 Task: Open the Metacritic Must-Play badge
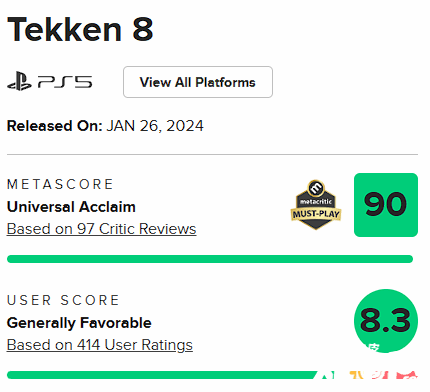point(316,205)
